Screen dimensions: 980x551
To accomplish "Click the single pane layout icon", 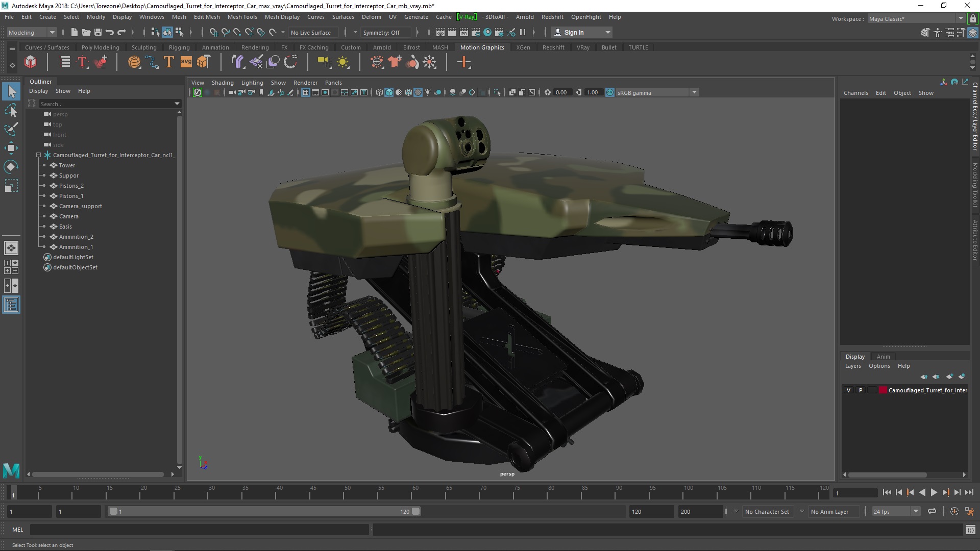I will coord(11,248).
